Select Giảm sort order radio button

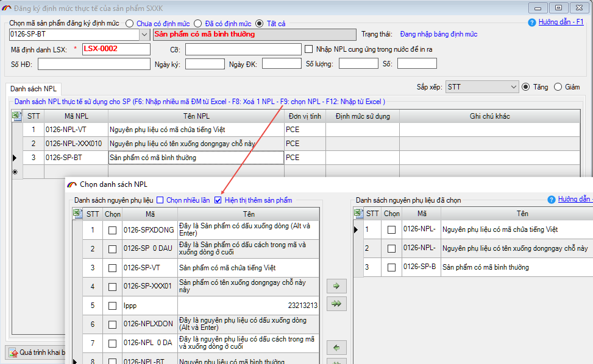[558, 87]
